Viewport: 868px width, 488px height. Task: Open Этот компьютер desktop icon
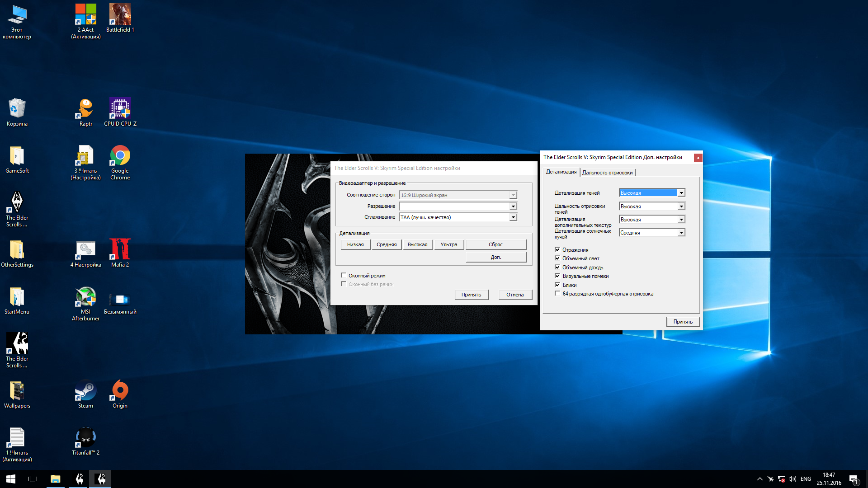[x=17, y=22]
